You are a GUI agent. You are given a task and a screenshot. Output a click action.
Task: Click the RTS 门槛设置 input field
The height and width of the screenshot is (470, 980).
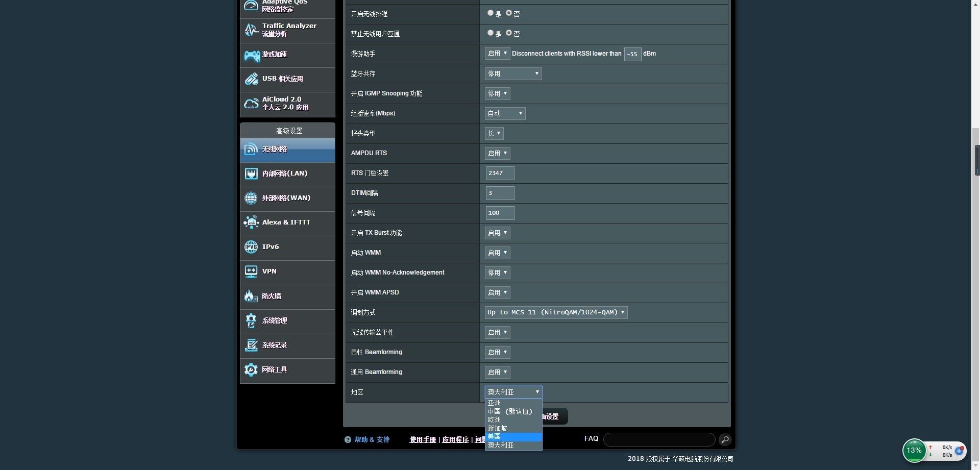(500, 173)
